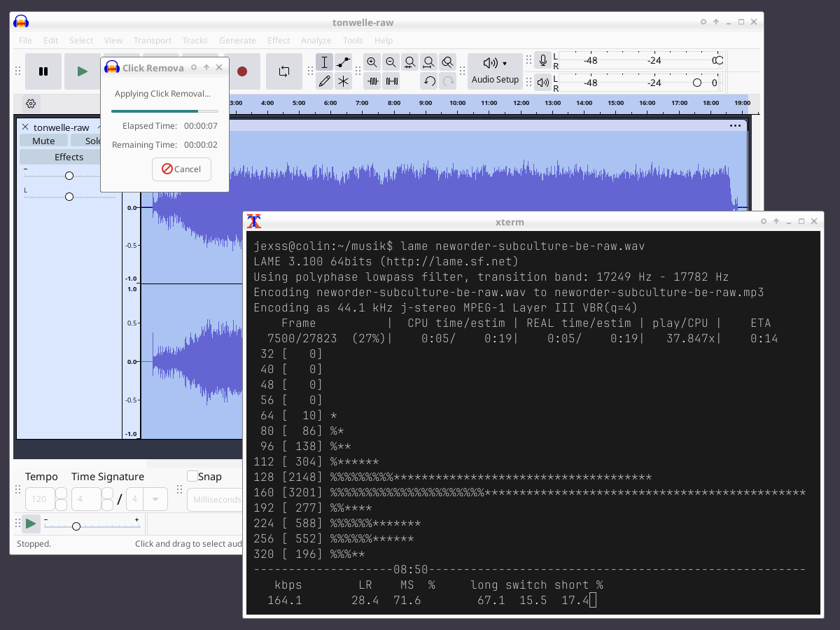Toggle the Loop playback icon

coord(283,71)
